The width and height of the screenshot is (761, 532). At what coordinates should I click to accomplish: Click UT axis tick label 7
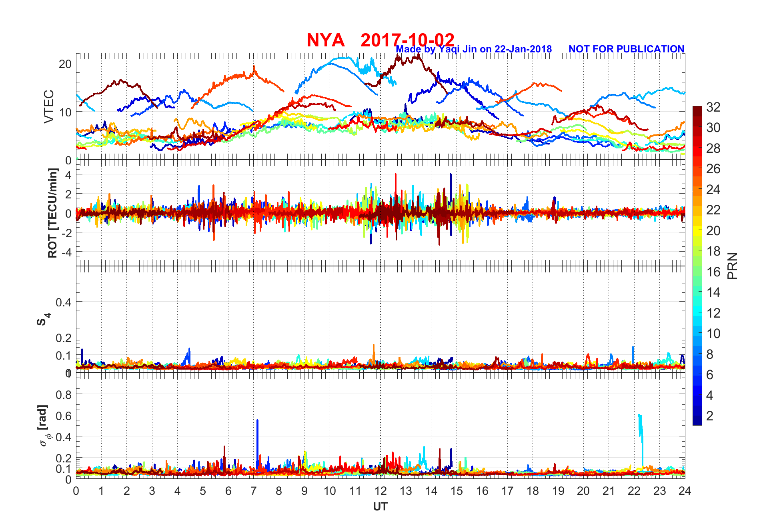254,491
